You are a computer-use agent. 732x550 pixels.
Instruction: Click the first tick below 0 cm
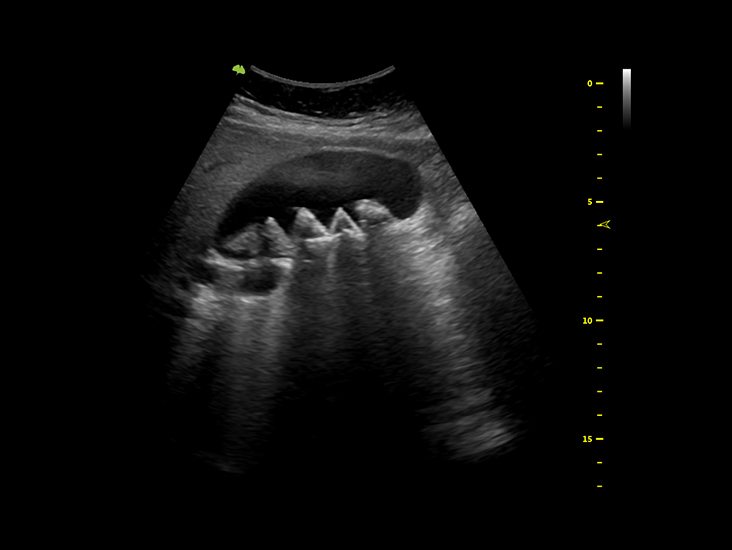tap(599, 107)
